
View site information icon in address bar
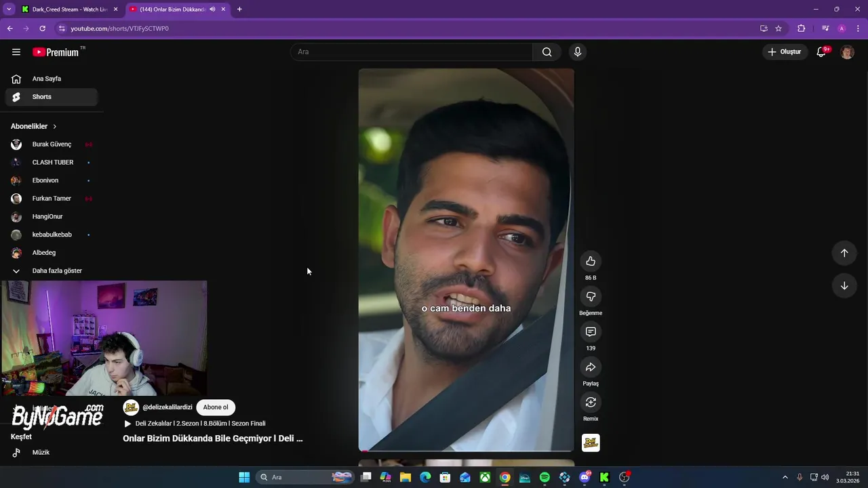62,28
